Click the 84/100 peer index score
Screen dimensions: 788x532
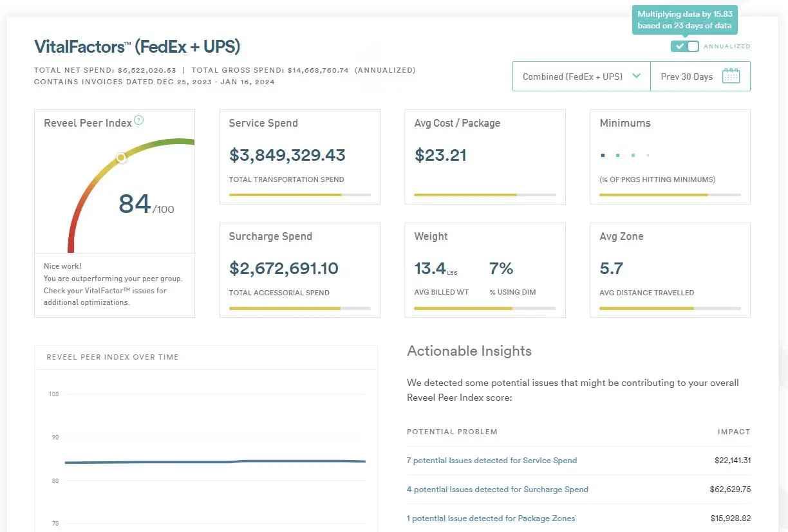point(146,204)
